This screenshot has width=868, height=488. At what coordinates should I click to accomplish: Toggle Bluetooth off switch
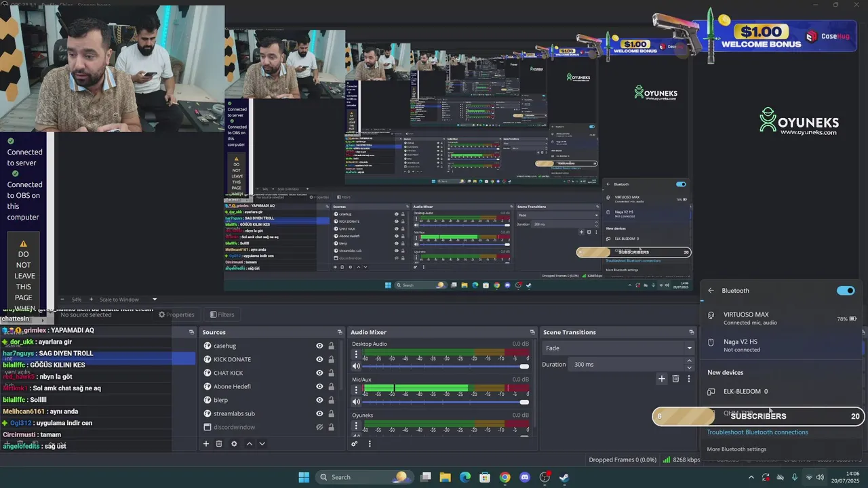[846, 291]
